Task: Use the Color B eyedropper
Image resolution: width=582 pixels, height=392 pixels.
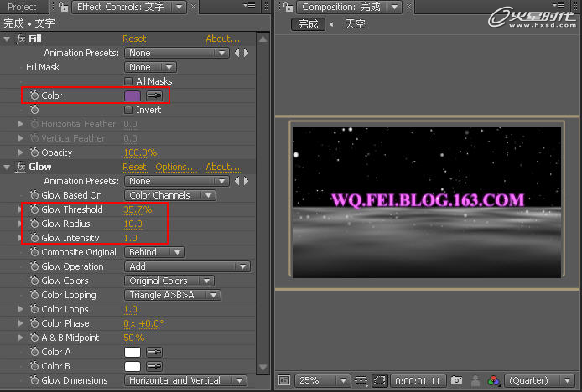Action: click(x=154, y=366)
